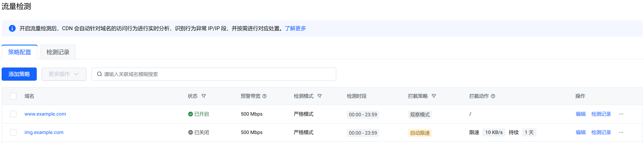
Task: Open 检测记录 for img.example.com row
Action: coord(601,132)
